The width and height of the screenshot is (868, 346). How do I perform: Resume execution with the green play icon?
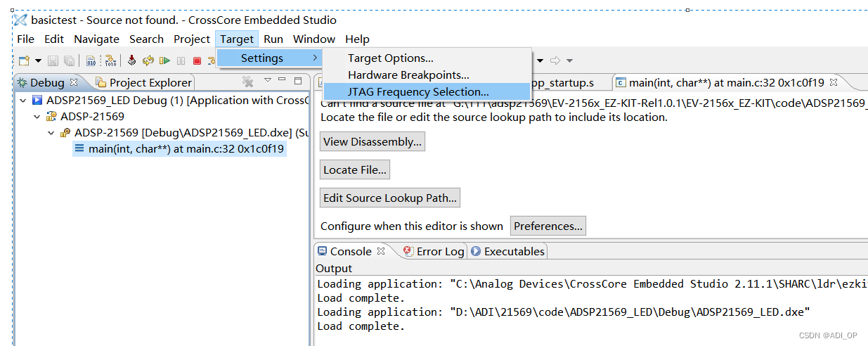click(x=164, y=61)
